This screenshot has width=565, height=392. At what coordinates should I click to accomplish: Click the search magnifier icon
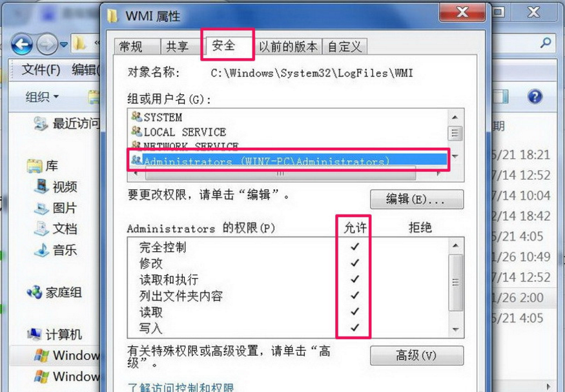[546, 43]
